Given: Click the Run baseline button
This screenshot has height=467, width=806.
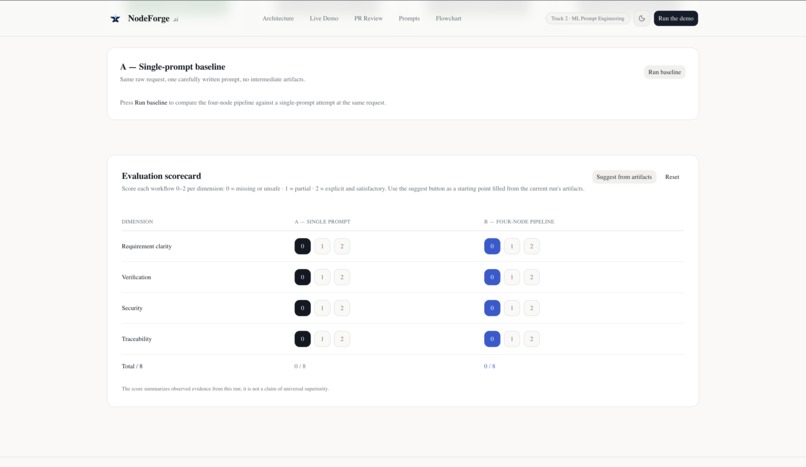Looking at the screenshot, I should (664, 72).
